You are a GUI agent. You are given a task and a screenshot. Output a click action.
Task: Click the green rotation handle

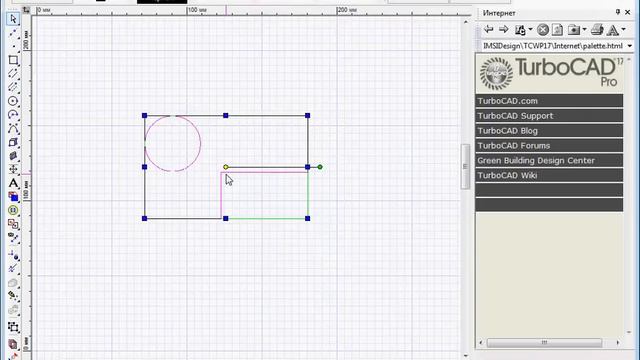(x=320, y=167)
